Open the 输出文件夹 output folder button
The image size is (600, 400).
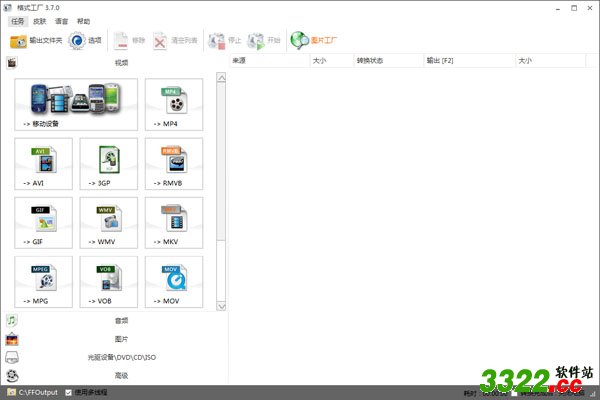[36, 41]
